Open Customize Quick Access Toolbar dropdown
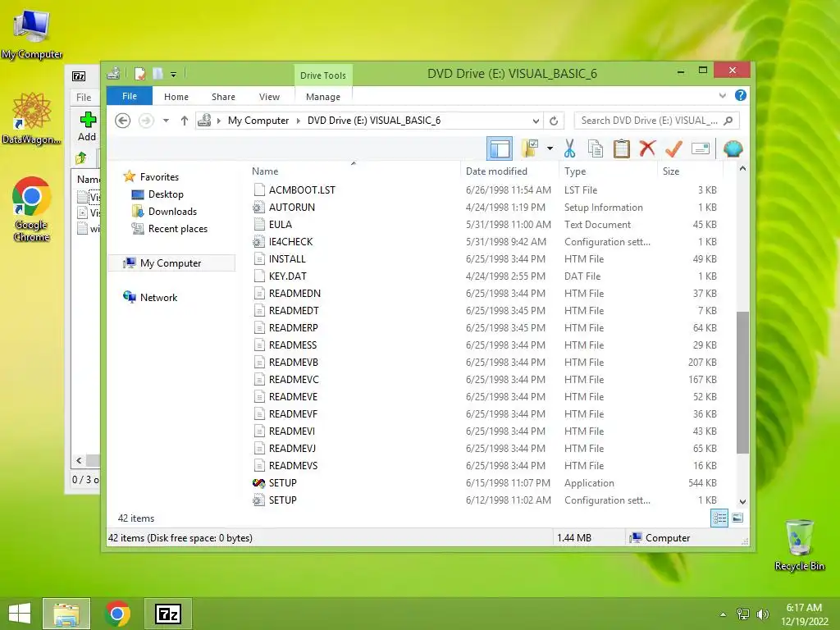 [174, 75]
